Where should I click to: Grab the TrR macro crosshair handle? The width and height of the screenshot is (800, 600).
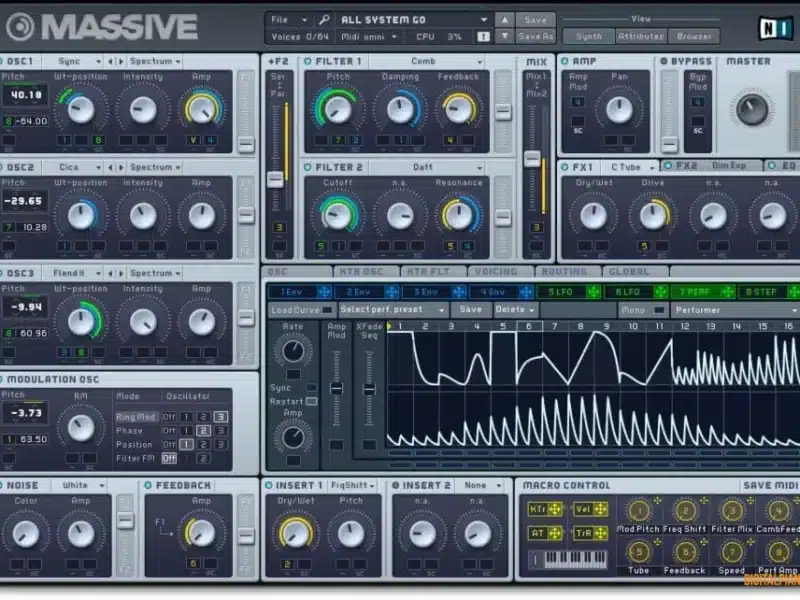coord(601,534)
